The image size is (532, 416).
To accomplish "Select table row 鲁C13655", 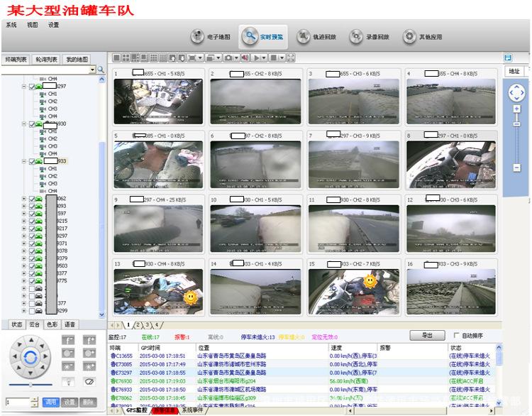I will 301,356.
